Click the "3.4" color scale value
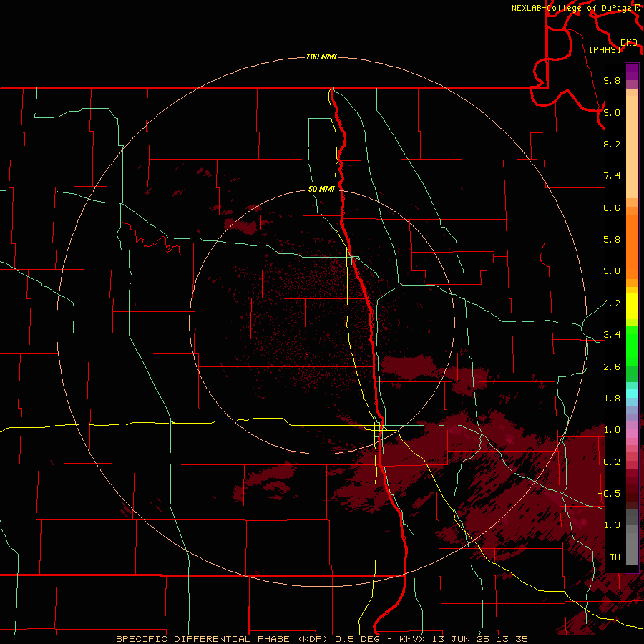The width and height of the screenshot is (644, 644). (612, 335)
